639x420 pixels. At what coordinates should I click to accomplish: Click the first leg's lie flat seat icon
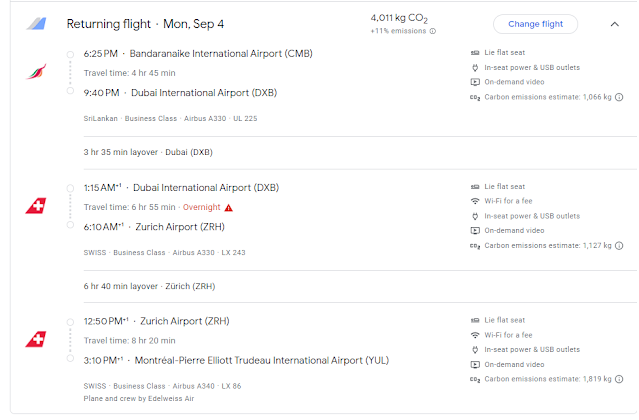[x=474, y=52]
